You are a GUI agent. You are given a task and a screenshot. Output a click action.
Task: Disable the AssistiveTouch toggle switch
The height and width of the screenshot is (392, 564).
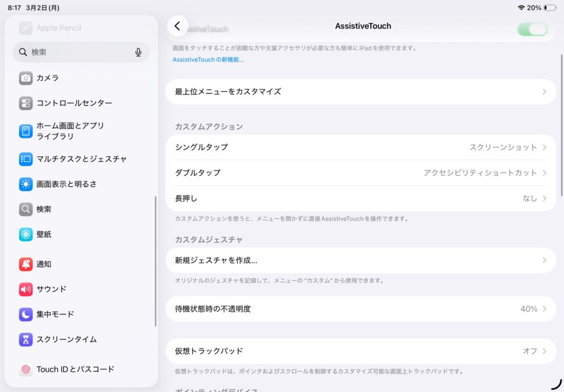point(532,29)
